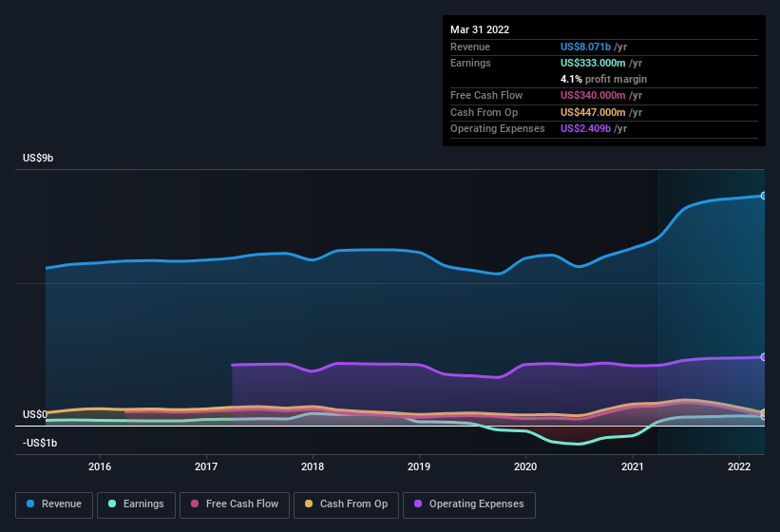Click the US$9b y-axis label
This screenshot has width=780, height=532.
38,158
